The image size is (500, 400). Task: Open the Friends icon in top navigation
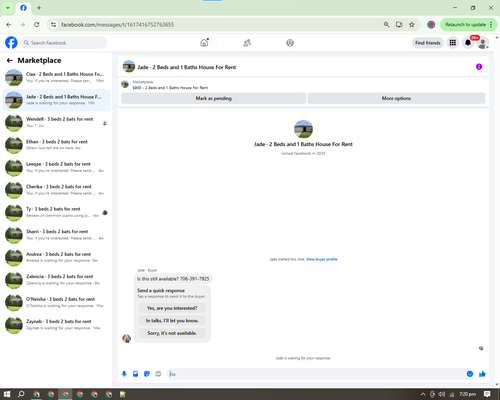[247, 43]
